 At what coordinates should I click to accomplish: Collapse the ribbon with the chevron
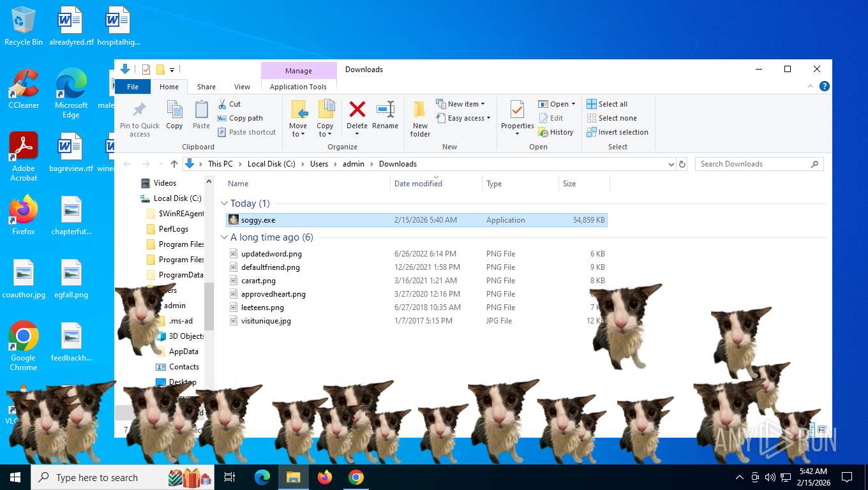click(x=811, y=86)
